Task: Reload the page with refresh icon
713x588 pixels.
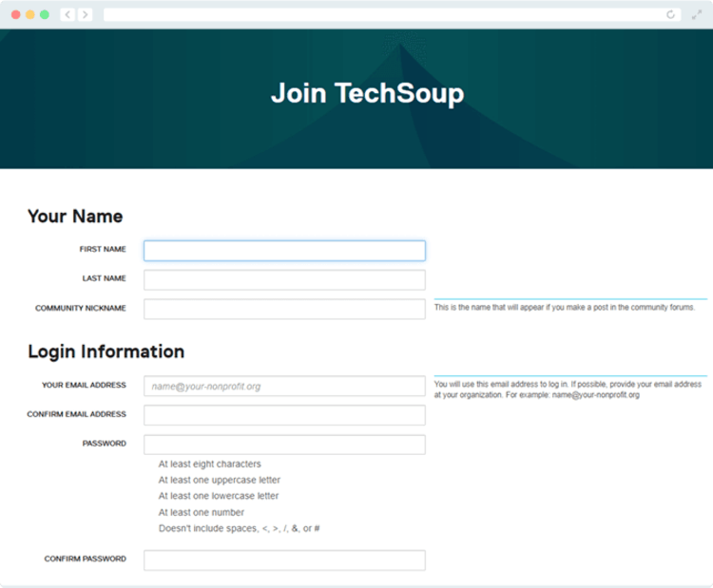Action: [x=670, y=14]
